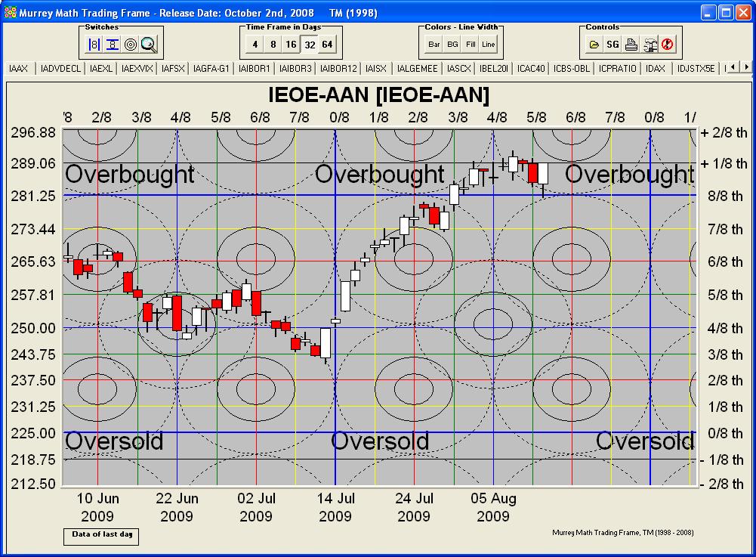756x557 pixels.
Task: Click the red prohibited-sign icon in Controls
Action: pos(668,45)
